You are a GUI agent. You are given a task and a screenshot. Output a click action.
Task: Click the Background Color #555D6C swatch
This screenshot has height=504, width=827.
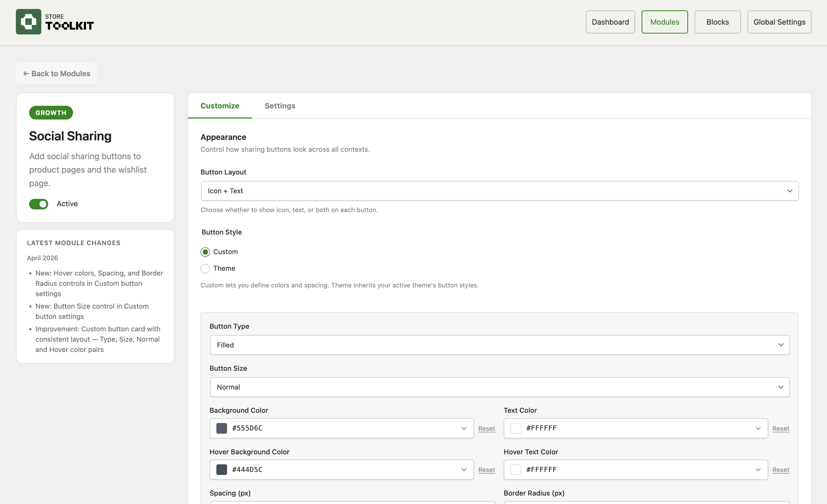[221, 428]
